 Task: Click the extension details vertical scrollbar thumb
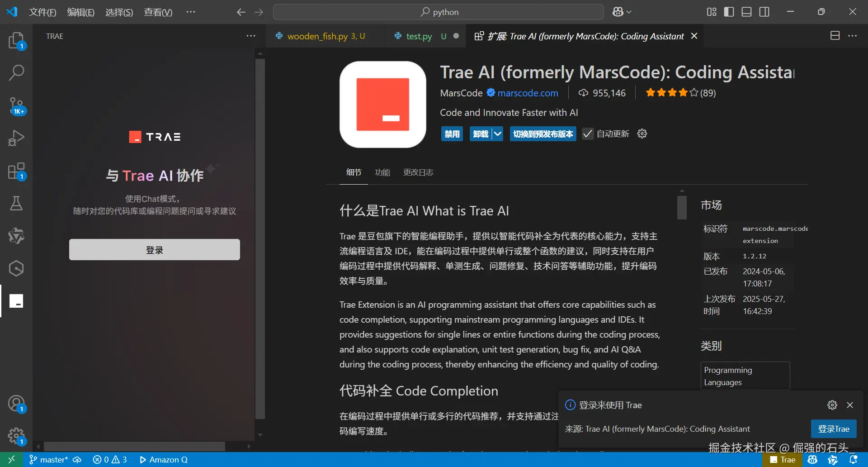coord(682,207)
